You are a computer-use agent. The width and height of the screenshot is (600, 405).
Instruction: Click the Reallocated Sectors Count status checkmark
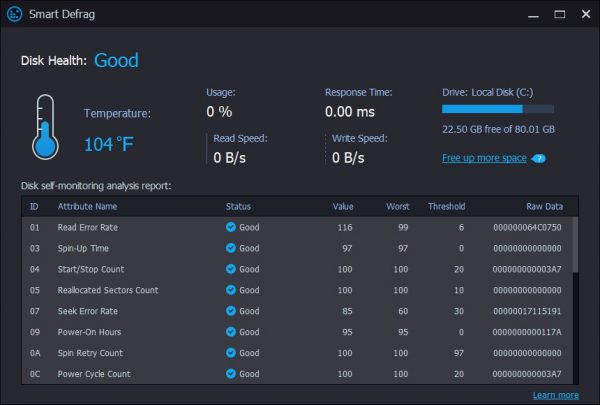coord(231,290)
